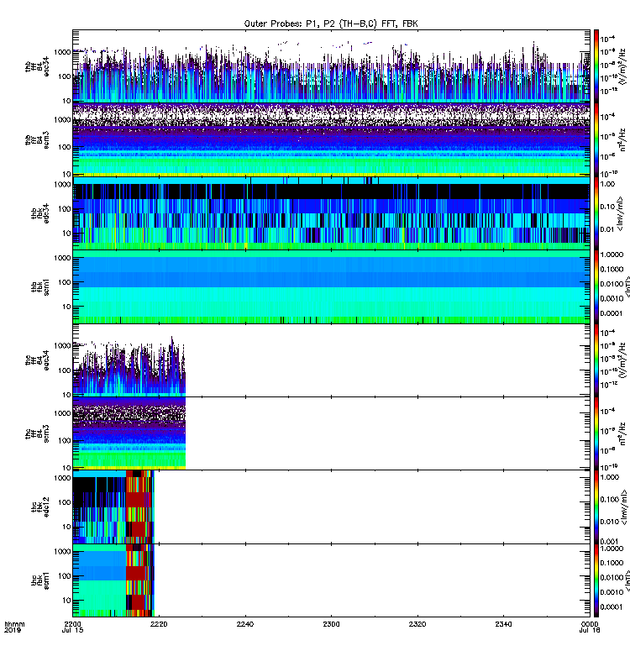Viewport: 630px width, 672px height.
Task: Click the 'thc fff 64 scm3' y-axis title
Action: tap(37, 433)
